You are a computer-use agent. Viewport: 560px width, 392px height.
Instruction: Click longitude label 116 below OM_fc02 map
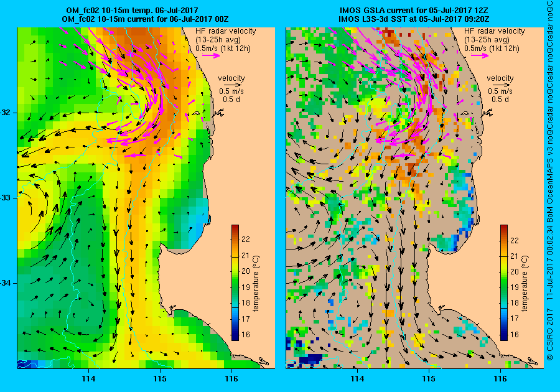coord(232,379)
